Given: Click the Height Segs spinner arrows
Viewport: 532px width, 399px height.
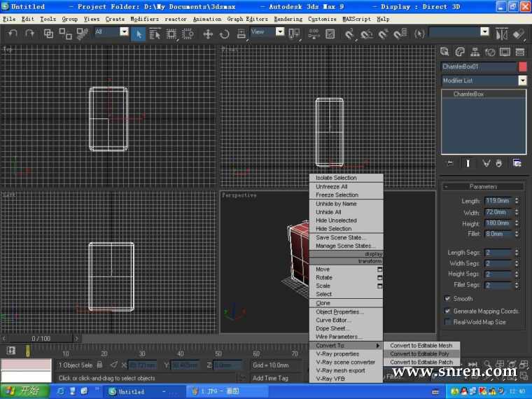Looking at the screenshot, I should pos(517,274).
